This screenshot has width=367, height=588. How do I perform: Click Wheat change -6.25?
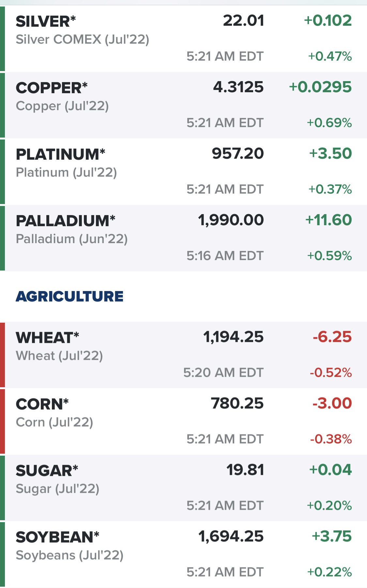pyautogui.click(x=332, y=337)
